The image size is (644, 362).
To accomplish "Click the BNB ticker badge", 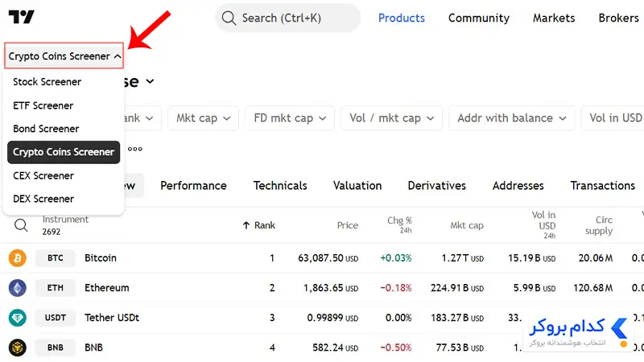I will (x=56, y=348).
